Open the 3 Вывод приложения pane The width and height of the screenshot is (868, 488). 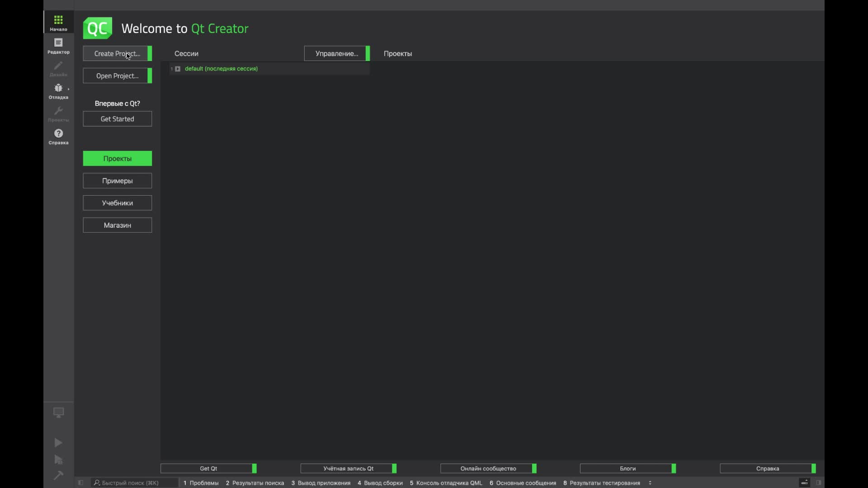[x=321, y=483]
